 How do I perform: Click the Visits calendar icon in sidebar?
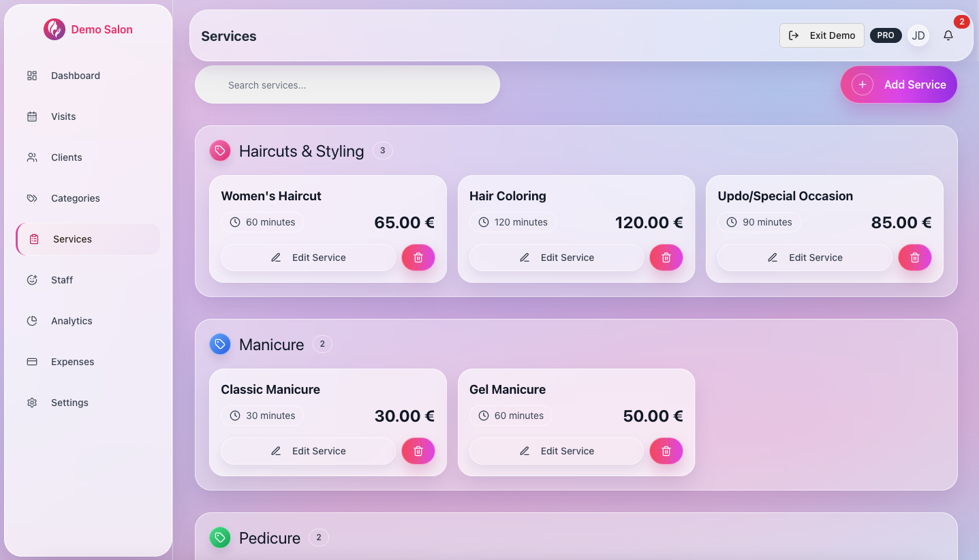click(x=32, y=116)
